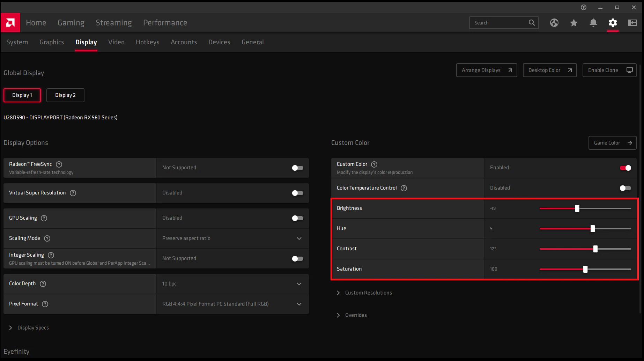Open favorites star icon
The width and height of the screenshot is (644, 361).
point(573,23)
